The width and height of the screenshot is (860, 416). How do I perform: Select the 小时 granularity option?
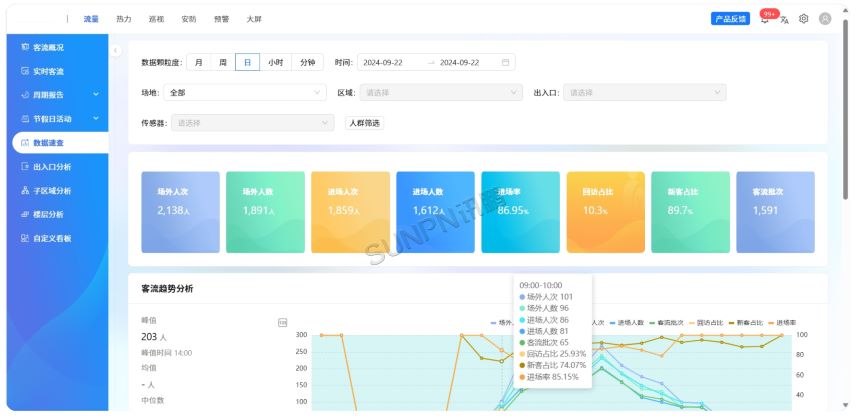[275, 63]
